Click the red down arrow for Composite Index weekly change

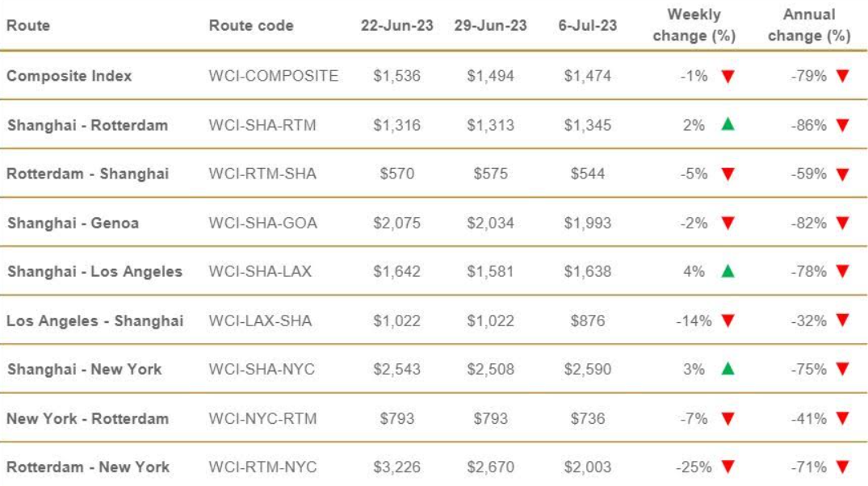(728, 77)
